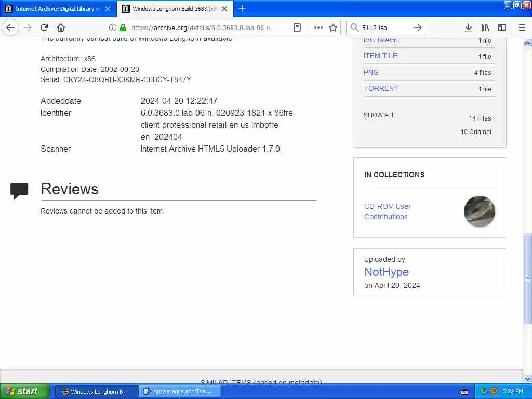Go back to the previous page

tap(10, 28)
